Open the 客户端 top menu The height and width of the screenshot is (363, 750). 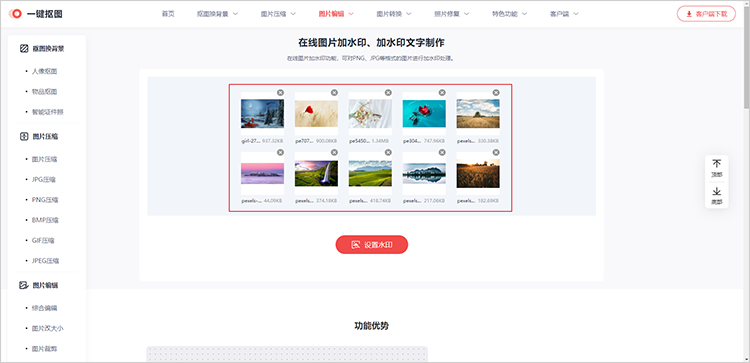click(x=564, y=14)
